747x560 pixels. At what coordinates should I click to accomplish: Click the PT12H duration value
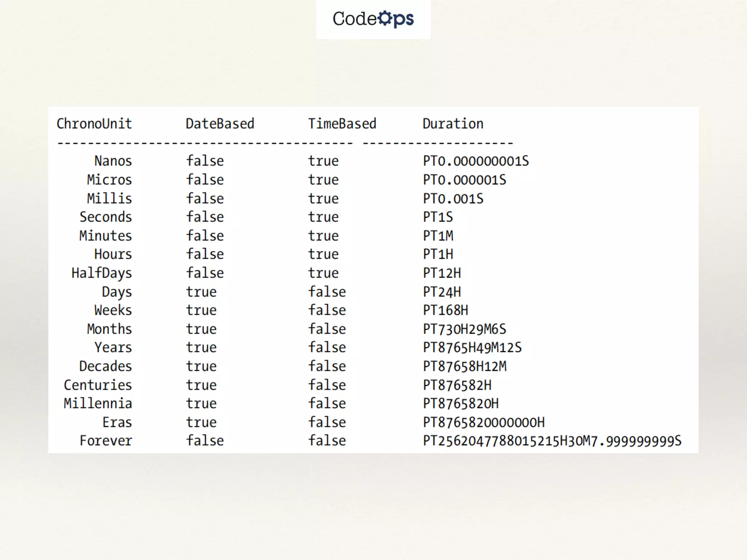442,273
